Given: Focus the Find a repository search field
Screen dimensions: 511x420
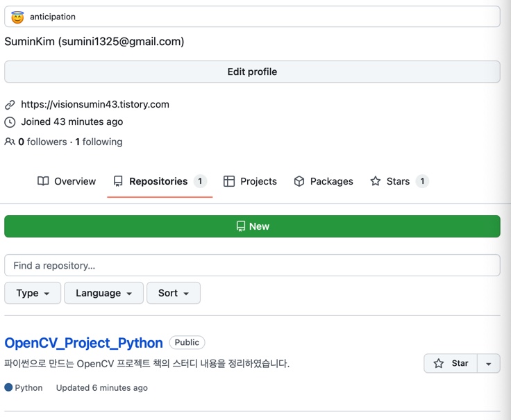Looking at the screenshot, I should [252, 265].
